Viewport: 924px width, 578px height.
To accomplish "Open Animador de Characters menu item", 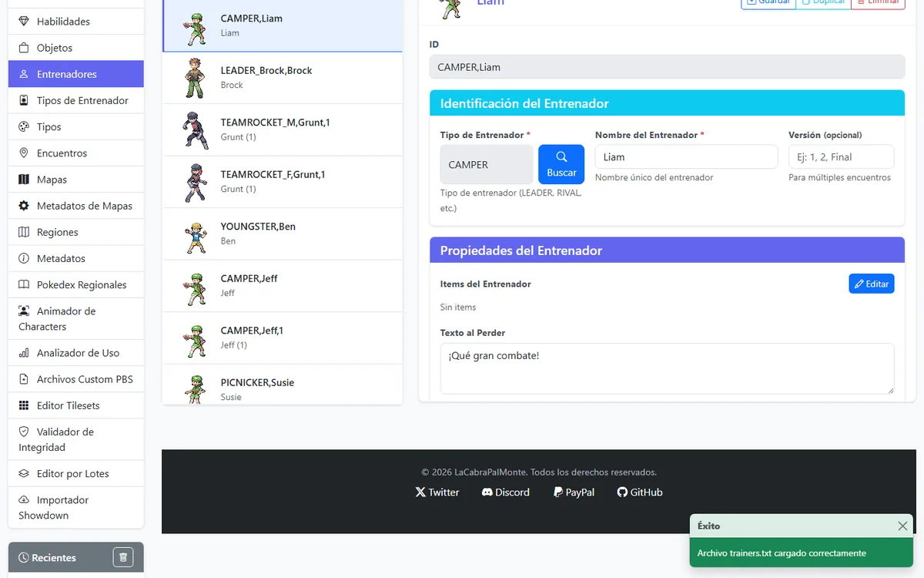I will pyautogui.click(x=76, y=319).
